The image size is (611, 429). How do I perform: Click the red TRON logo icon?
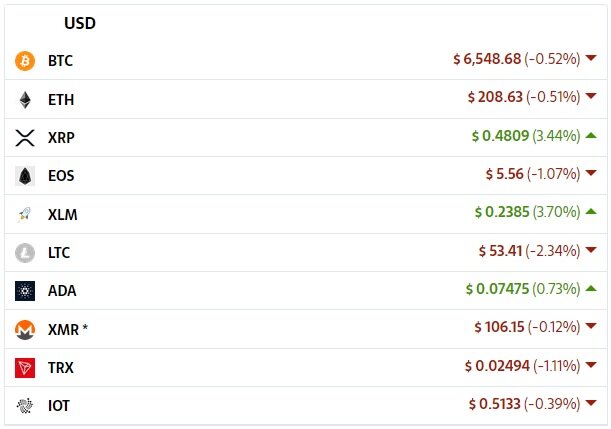tap(25, 368)
